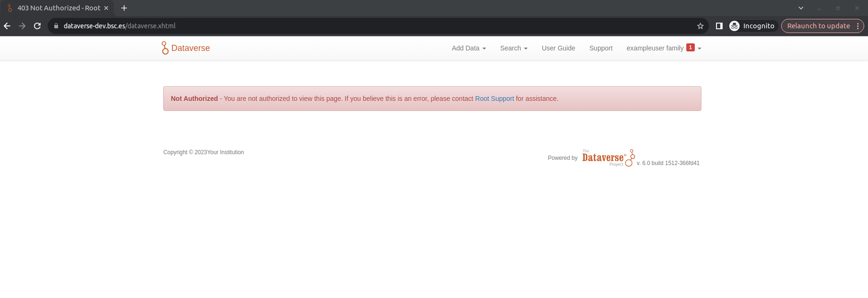Screen dimensions: 868x298
Task: Bookmark this page with star icon
Action: [x=700, y=26]
